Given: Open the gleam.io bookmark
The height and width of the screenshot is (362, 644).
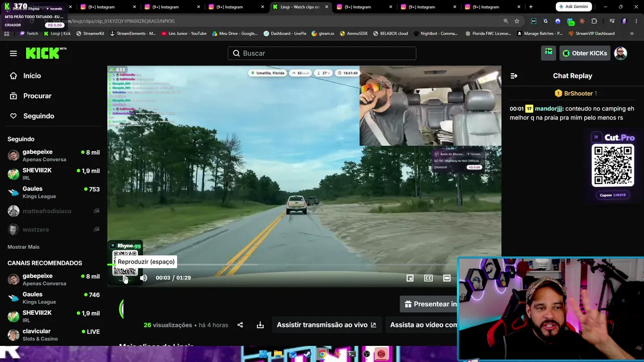Looking at the screenshot, I should 323,34.
